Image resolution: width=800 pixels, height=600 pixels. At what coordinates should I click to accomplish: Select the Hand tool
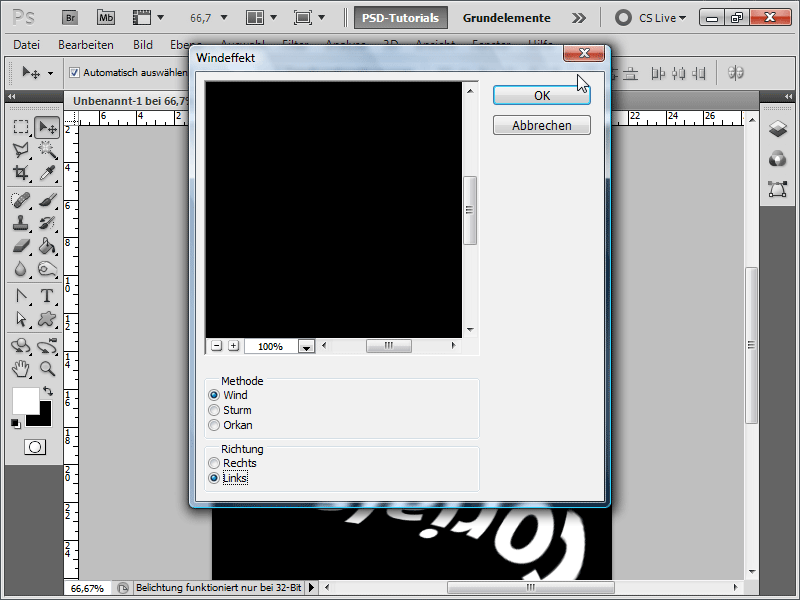pos(21,368)
